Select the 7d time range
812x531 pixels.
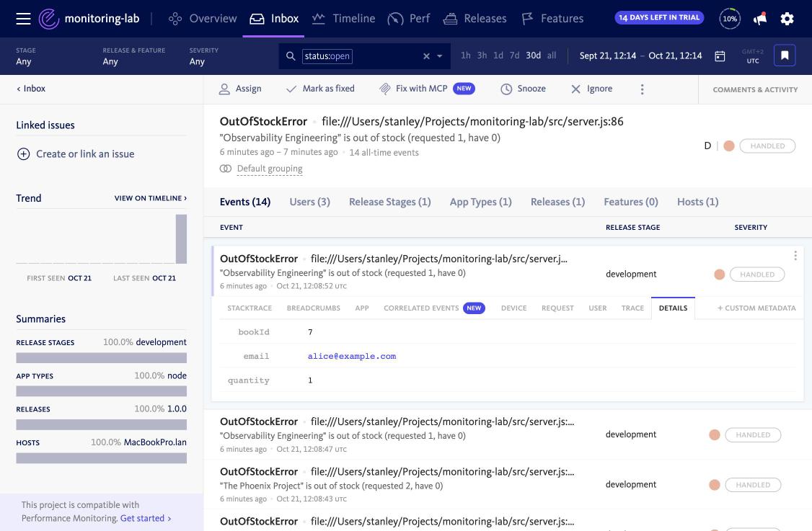pos(514,55)
